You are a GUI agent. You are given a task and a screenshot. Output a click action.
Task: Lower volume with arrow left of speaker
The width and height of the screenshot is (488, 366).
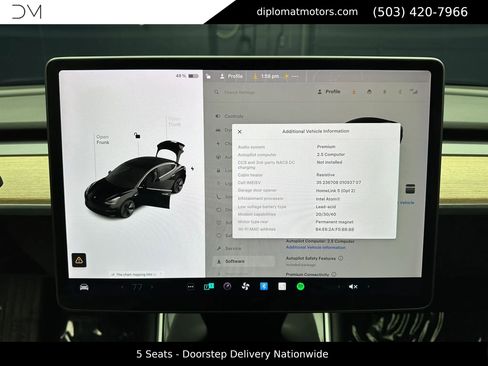(339, 287)
